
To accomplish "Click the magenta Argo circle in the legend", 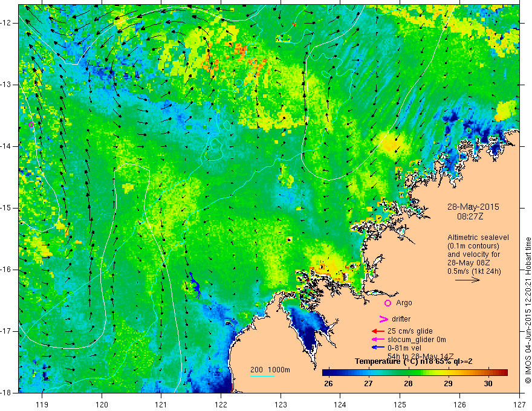I will pos(388,303).
